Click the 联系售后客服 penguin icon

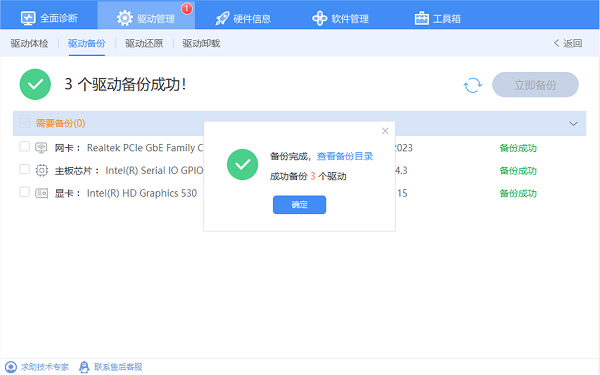point(84,367)
